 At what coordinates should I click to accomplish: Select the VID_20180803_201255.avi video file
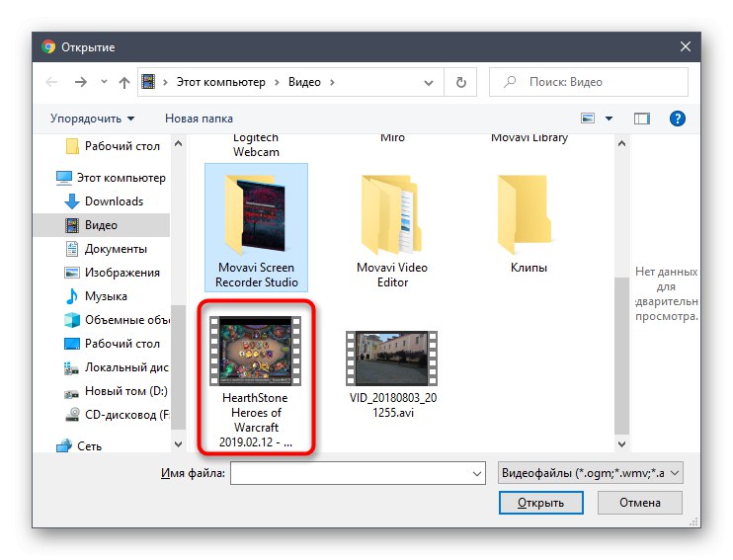pos(393,374)
